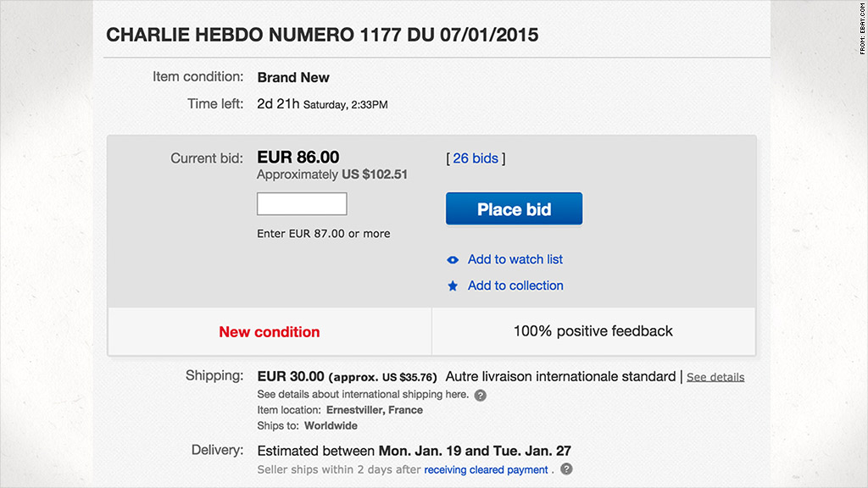Click the EUR 30.00 shipping cost

291,377
